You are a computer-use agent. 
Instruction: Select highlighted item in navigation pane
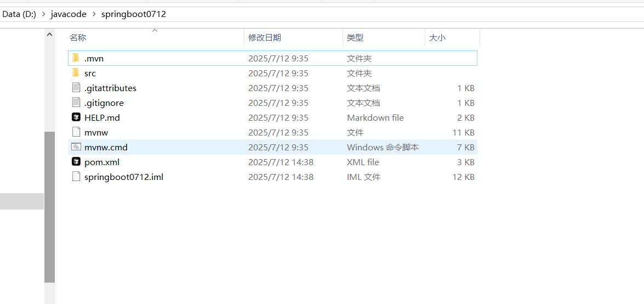22,201
